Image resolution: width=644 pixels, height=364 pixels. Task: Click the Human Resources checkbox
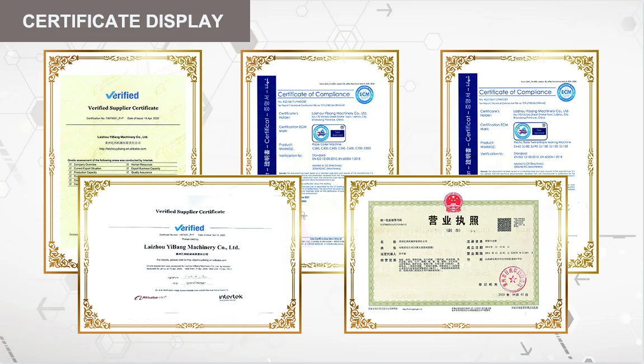pos(128,165)
